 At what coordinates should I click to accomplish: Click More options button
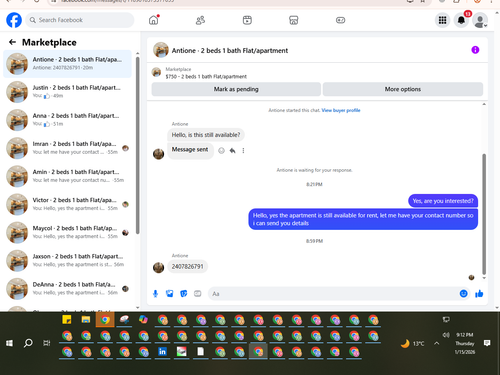coord(403,89)
